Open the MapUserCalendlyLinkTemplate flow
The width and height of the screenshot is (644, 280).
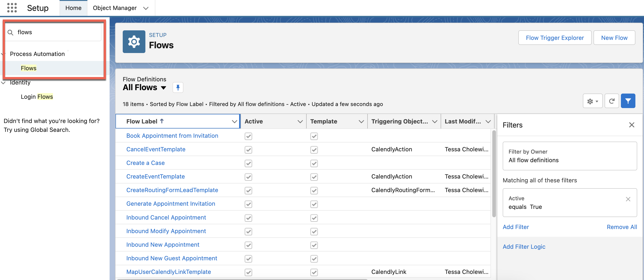(168, 272)
